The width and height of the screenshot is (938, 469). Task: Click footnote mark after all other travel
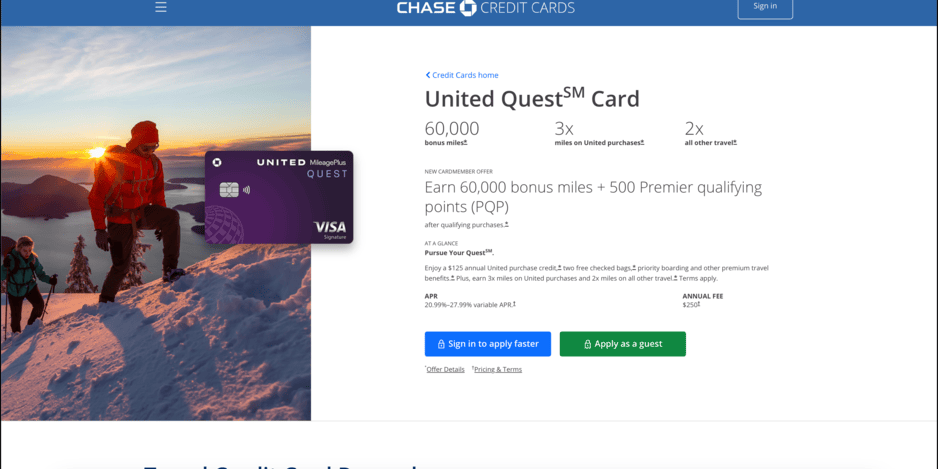(x=735, y=142)
